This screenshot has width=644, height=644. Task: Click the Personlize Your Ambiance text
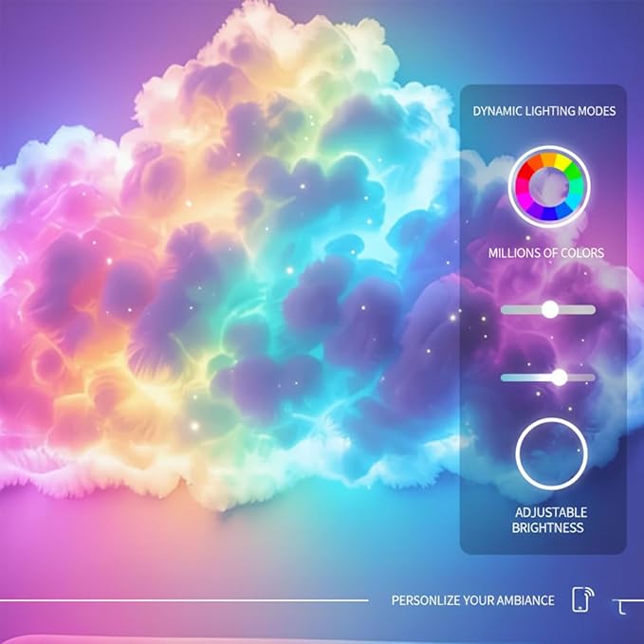(472, 600)
